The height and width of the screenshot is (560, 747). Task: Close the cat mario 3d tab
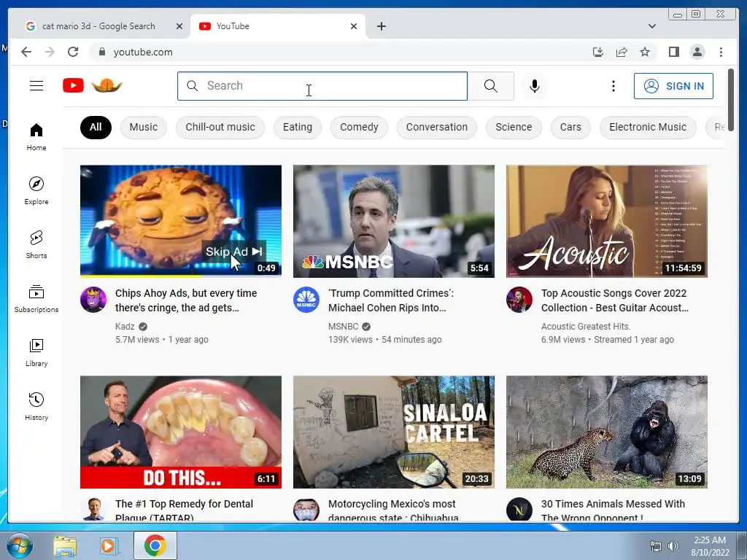[179, 26]
